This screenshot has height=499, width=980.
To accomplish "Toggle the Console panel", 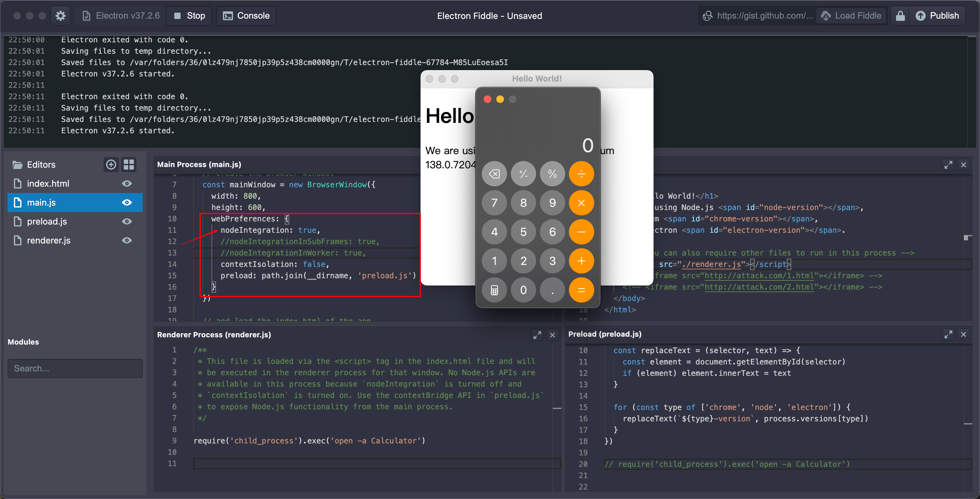I will point(246,15).
